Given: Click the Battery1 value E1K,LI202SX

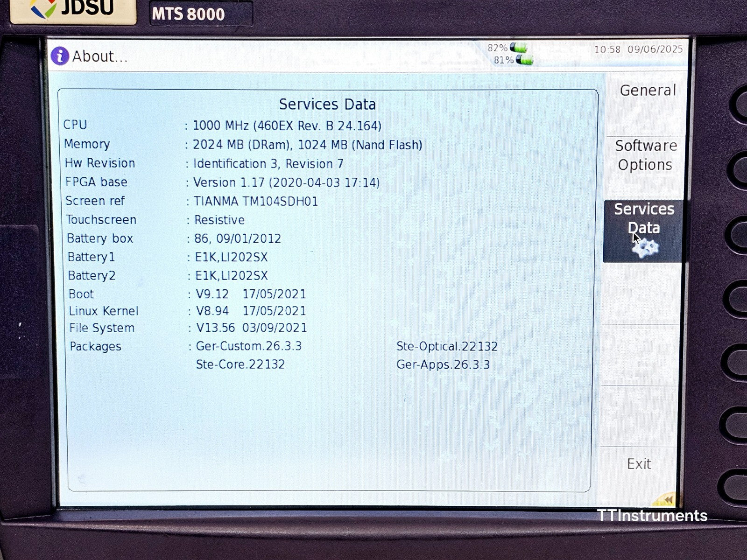Looking at the screenshot, I should (x=232, y=257).
